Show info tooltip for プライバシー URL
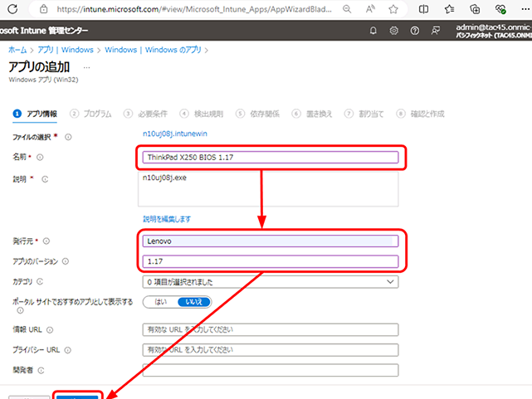Image resolution: width=532 pixels, height=399 pixels. click(x=68, y=350)
